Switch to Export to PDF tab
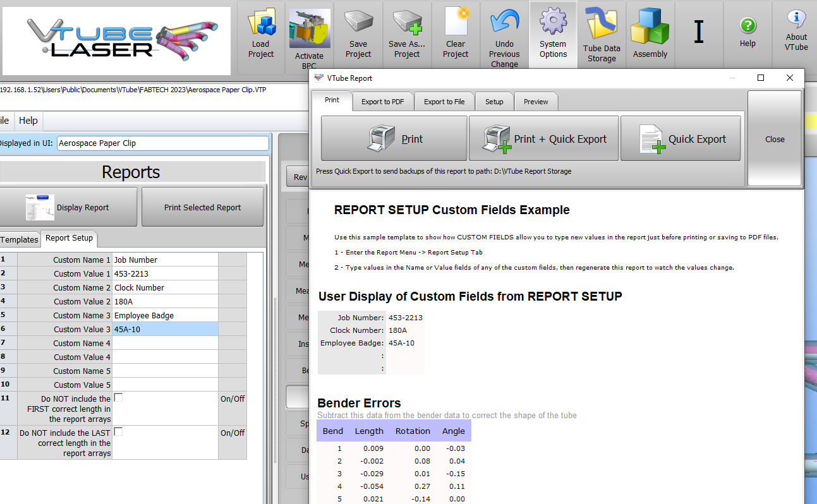 click(383, 102)
